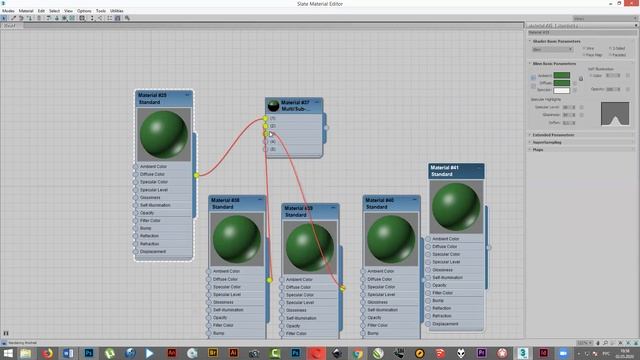Open the Material menu

pyautogui.click(x=26, y=11)
